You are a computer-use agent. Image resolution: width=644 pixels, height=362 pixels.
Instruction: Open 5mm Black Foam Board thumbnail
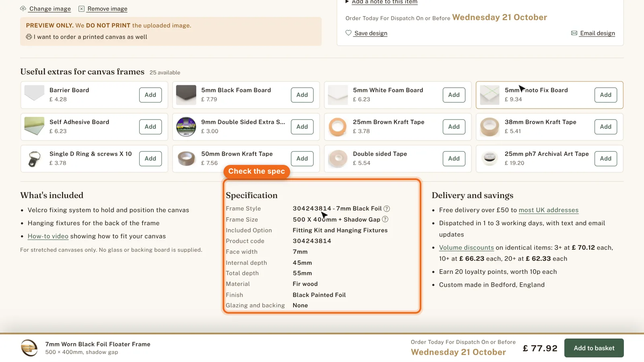pyautogui.click(x=186, y=95)
